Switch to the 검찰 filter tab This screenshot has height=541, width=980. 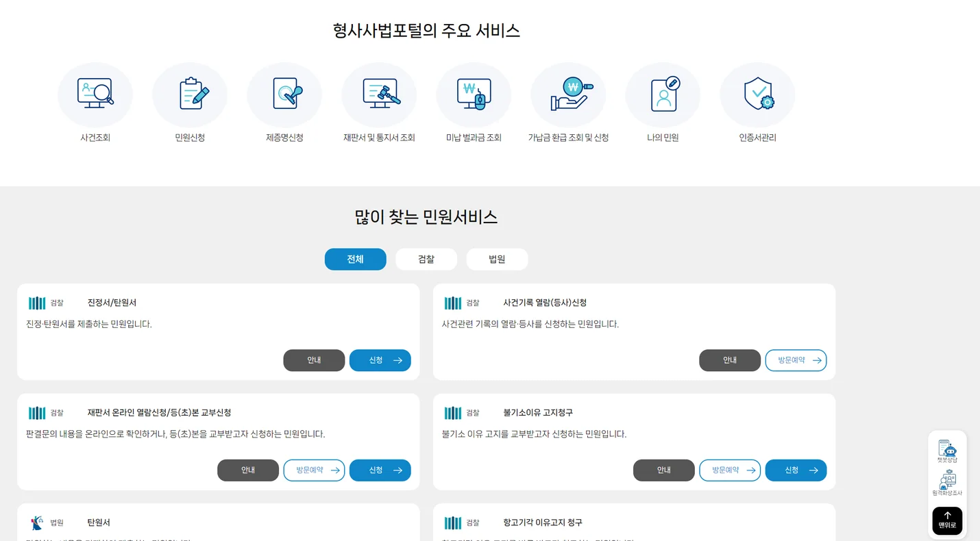coord(426,260)
